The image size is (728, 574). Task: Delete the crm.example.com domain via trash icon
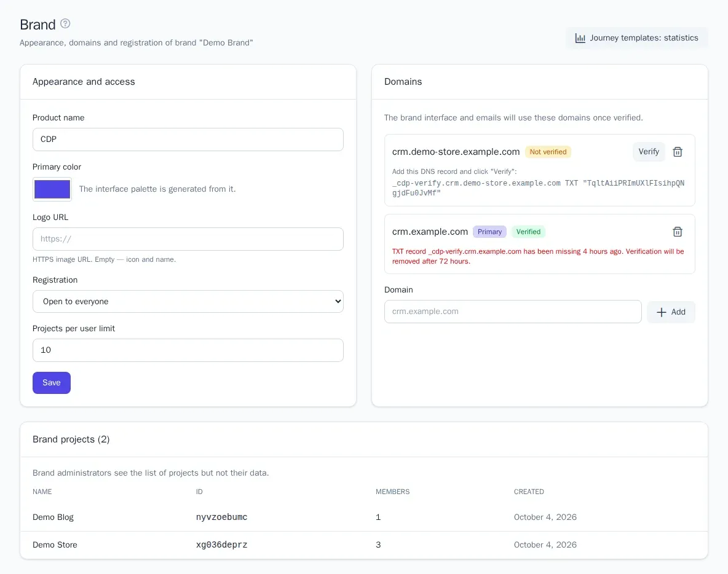(x=678, y=232)
